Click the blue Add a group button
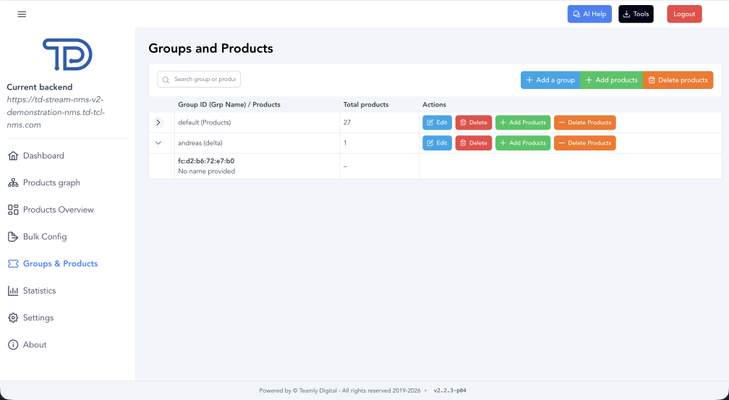Viewport: 729px width, 400px height. (x=550, y=80)
